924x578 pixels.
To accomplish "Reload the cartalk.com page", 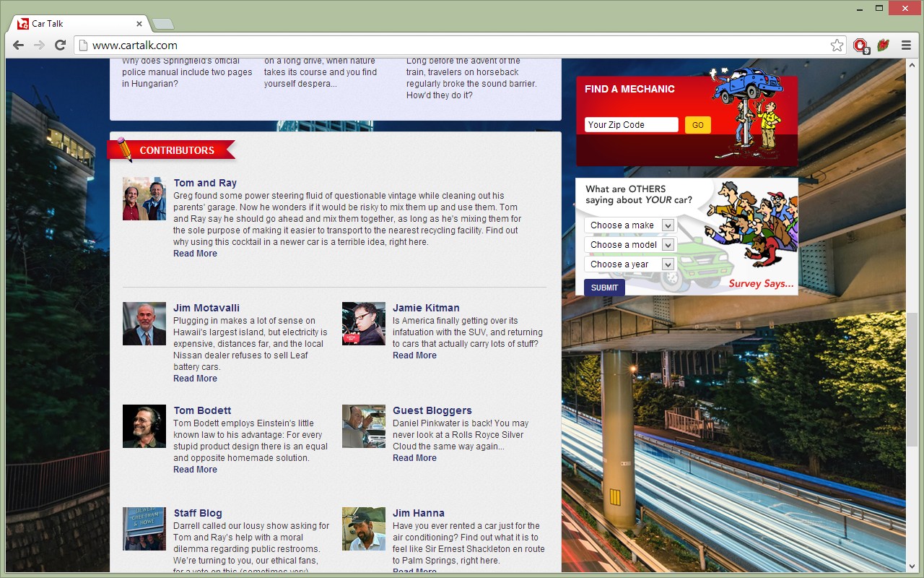I will (x=61, y=46).
